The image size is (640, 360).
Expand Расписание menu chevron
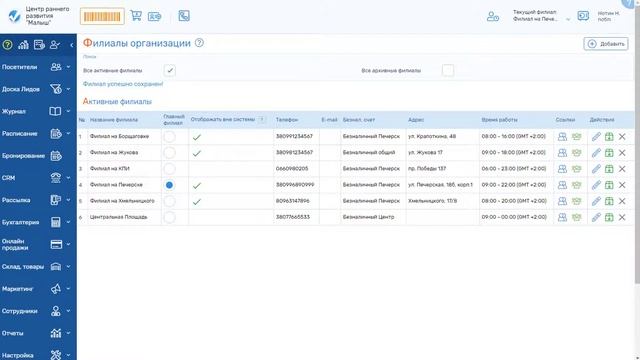[x=68, y=133]
